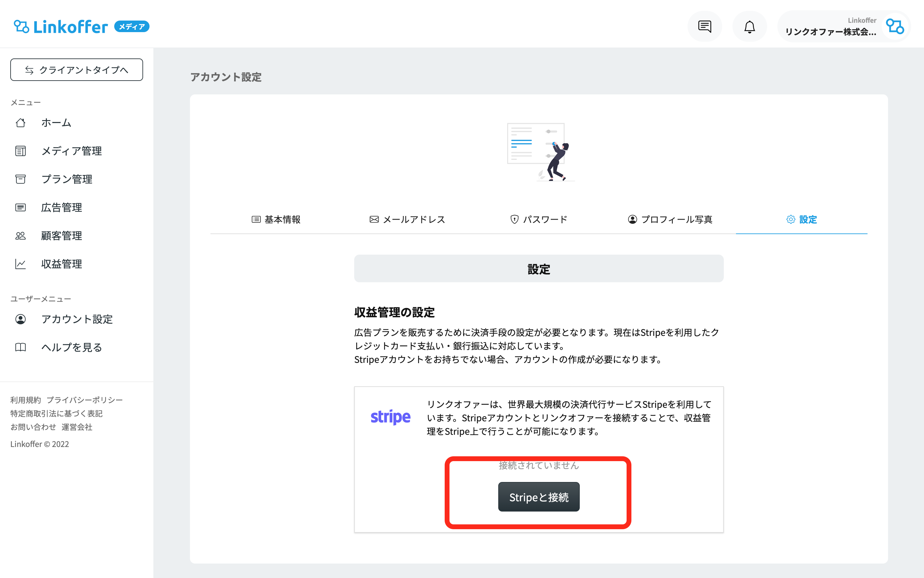Click the Linkoffer logo in the header
924x578 pixels.
pos(61,26)
